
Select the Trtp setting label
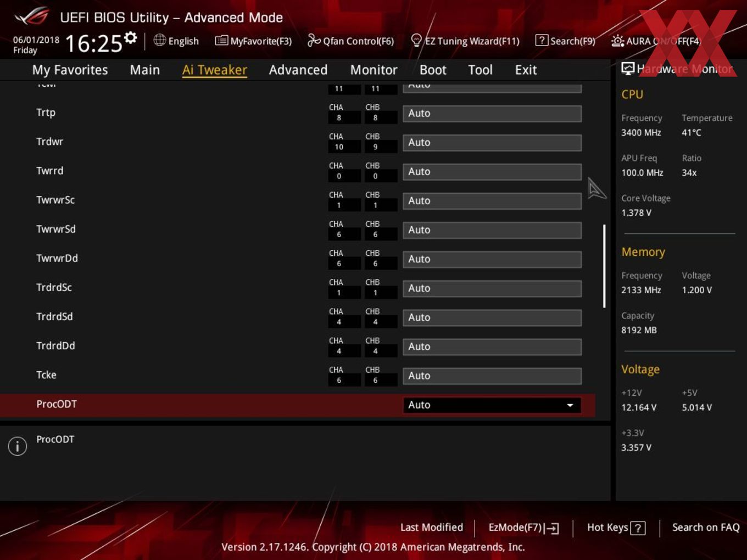[x=46, y=113]
